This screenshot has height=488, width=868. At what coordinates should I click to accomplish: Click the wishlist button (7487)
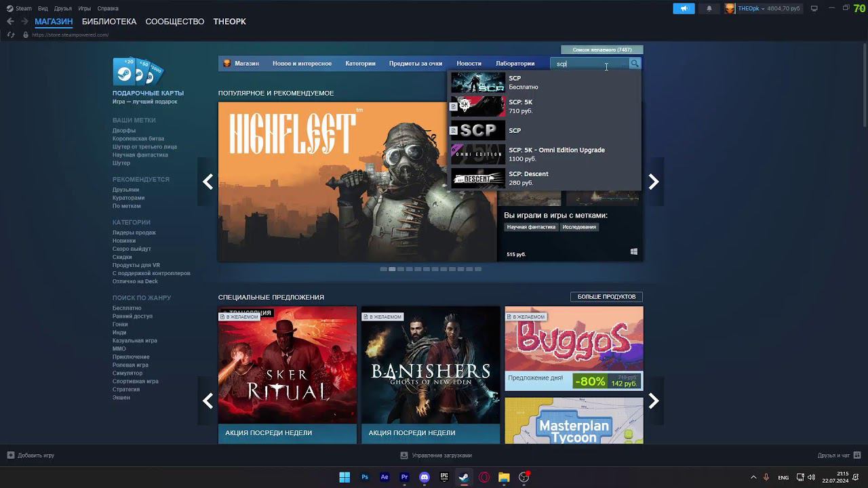click(602, 49)
